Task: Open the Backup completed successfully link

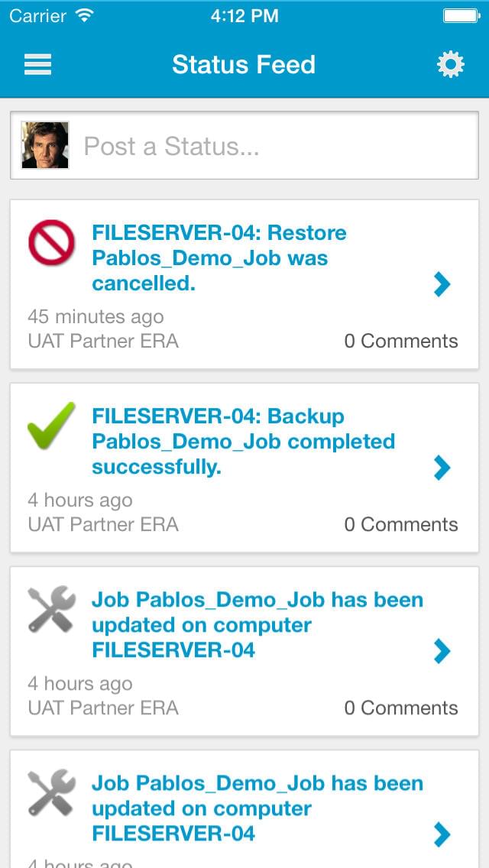Action: click(243, 442)
